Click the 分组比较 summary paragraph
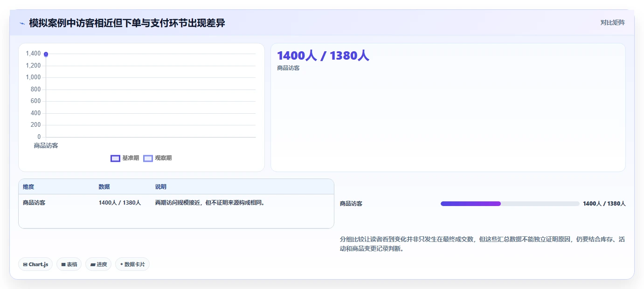 pyautogui.click(x=483, y=244)
